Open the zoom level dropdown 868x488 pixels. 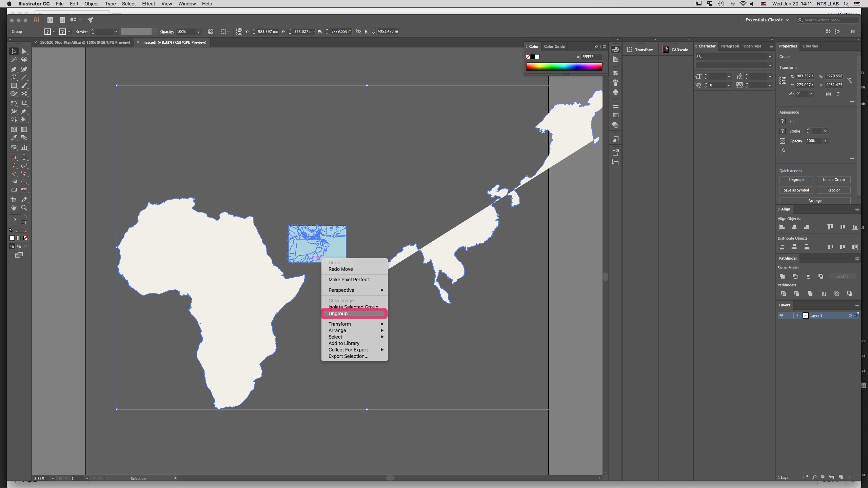point(53,479)
